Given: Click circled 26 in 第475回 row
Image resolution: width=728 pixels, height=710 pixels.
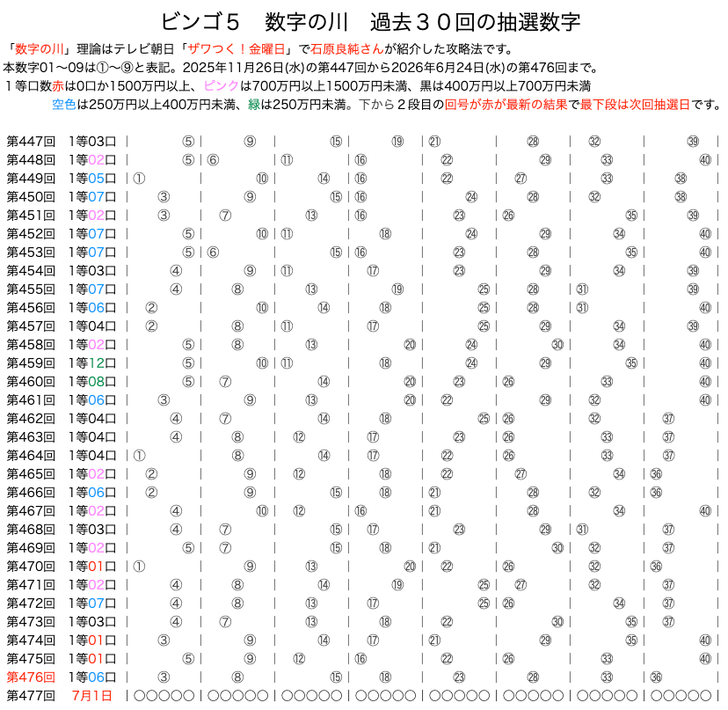Looking at the screenshot, I should (x=508, y=658).
